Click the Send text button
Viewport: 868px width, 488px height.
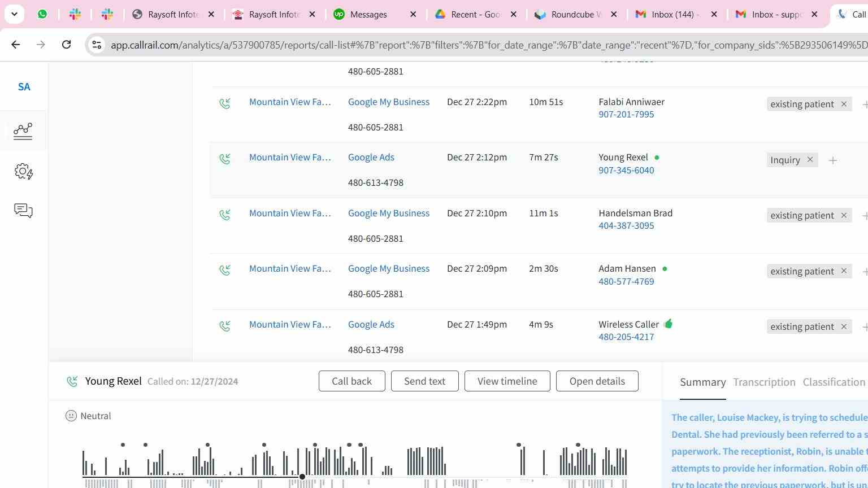(424, 381)
